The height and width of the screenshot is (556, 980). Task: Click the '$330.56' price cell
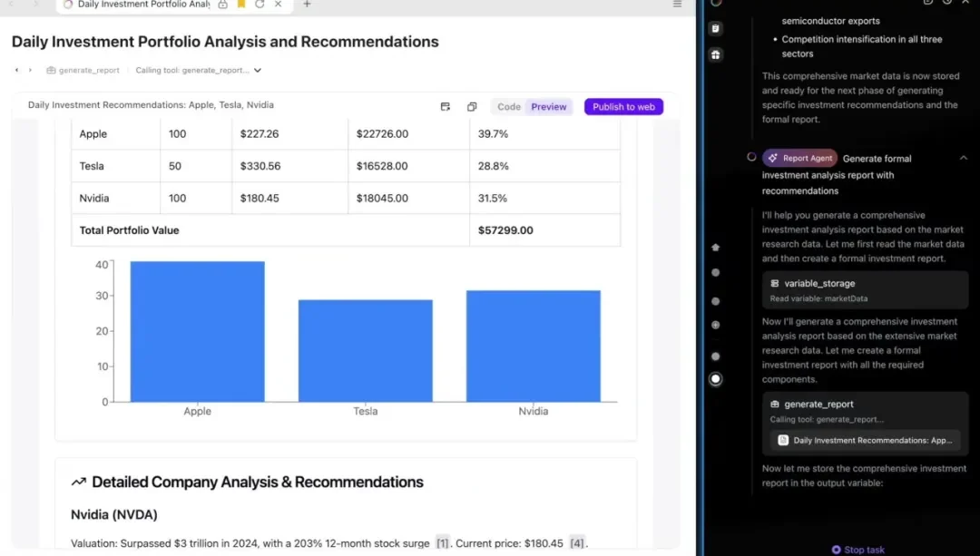(260, 166)
